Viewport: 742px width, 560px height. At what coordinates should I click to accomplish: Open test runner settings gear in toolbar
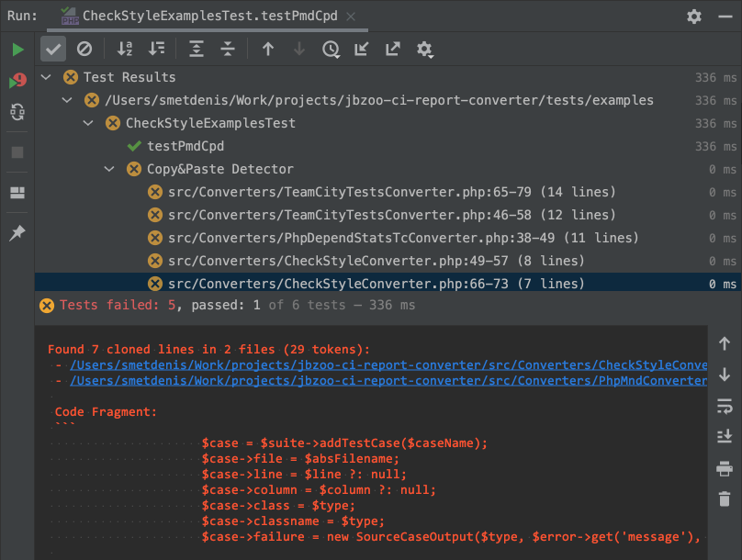(424, 50)
